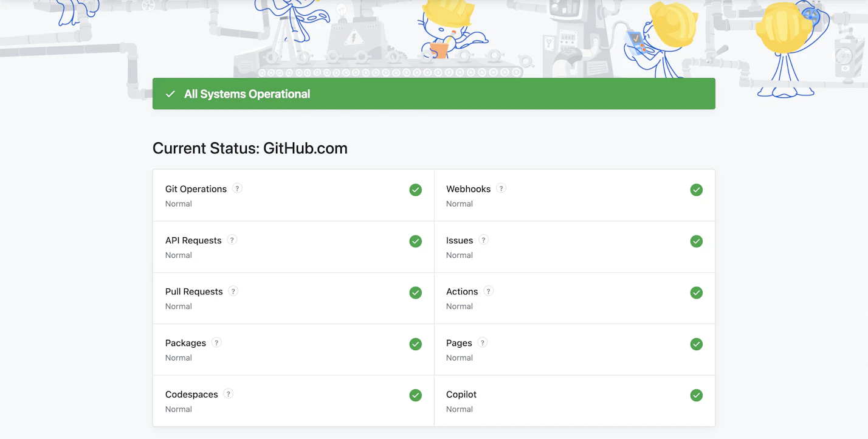Image resolution: width=868 pixels, height=439 pixels.
Task: Click the green check icon for Git Operations
Action: tap(416, 190)
